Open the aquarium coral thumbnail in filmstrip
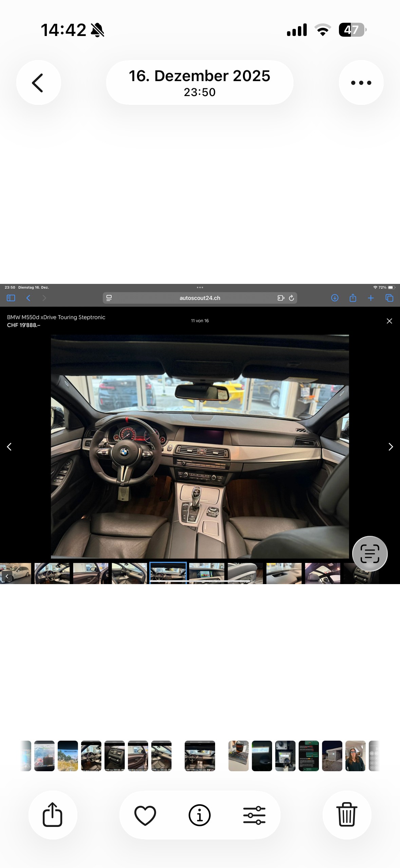The width and height of the screenshot is (400, 868). (x=44, y=756)
